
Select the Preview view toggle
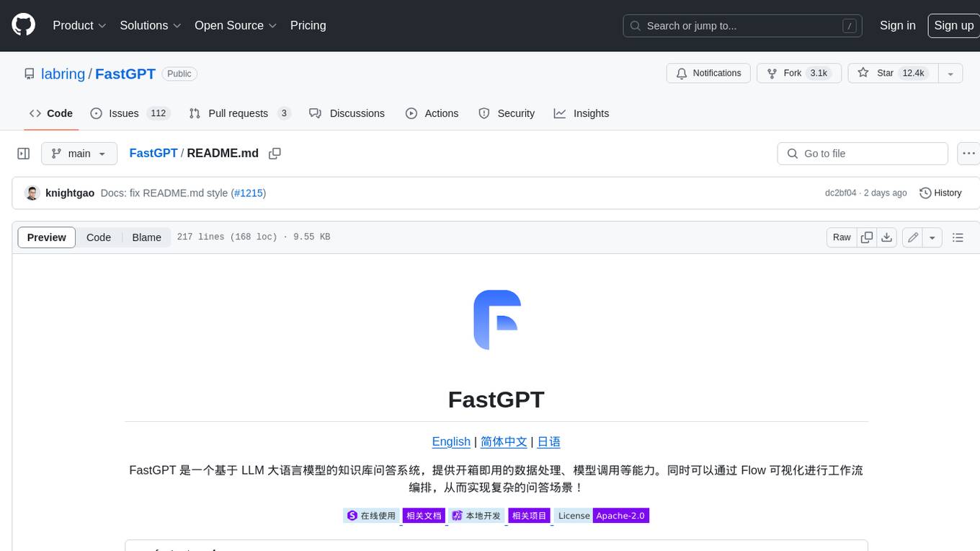point(47,237)
